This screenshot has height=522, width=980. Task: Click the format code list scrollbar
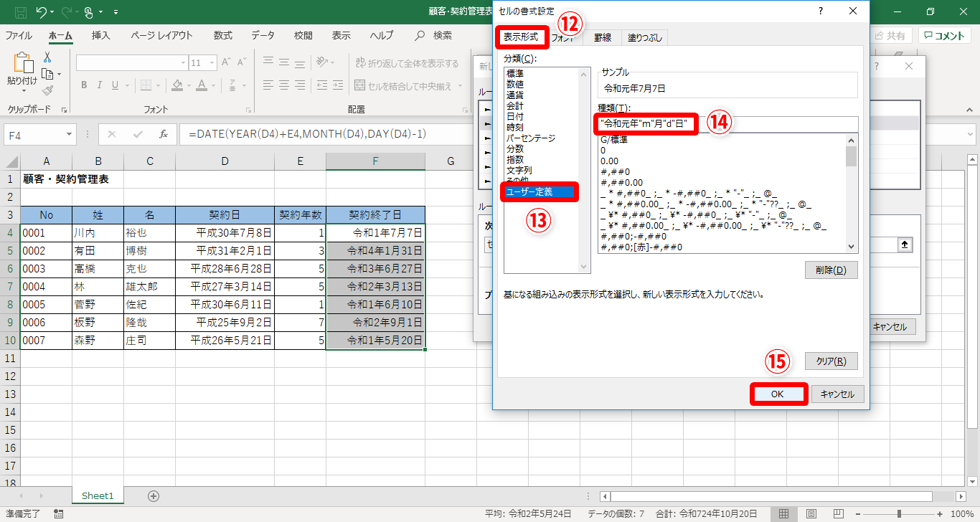coord(852,192)
